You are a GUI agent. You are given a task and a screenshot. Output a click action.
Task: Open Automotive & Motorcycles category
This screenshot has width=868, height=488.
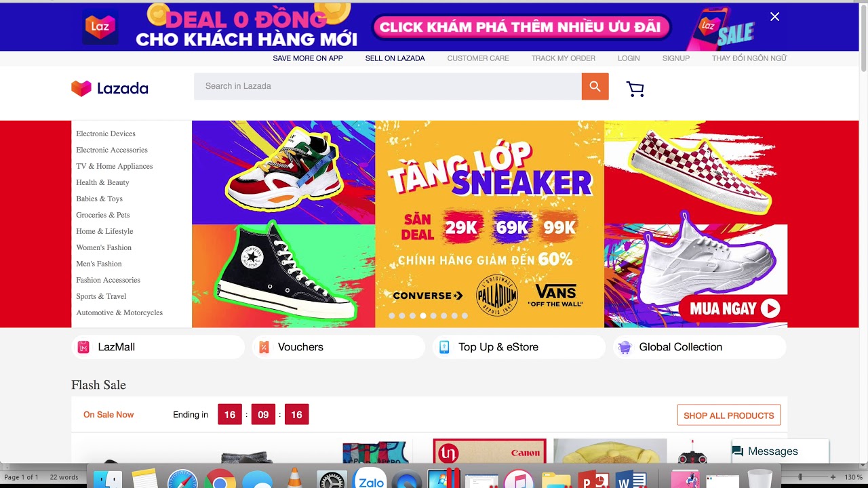[119, 312]
